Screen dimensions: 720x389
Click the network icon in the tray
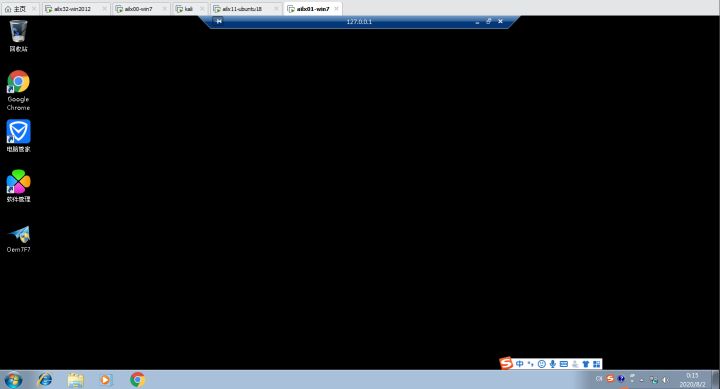[x=653, y=380]
